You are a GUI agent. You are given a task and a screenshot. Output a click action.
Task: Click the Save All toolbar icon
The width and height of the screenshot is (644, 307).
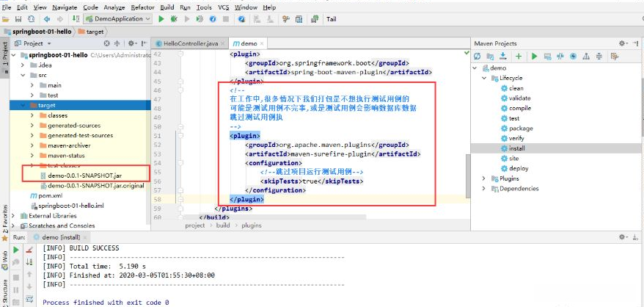point(18,19)
